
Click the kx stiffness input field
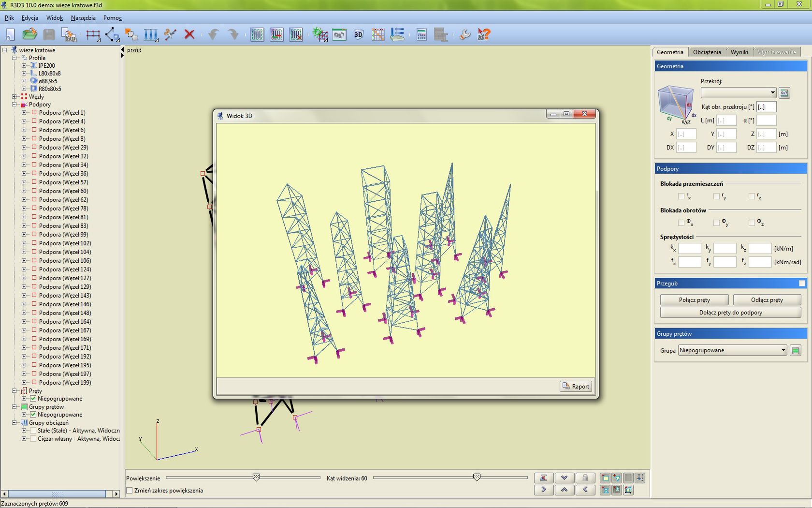(x=689, y=249)
